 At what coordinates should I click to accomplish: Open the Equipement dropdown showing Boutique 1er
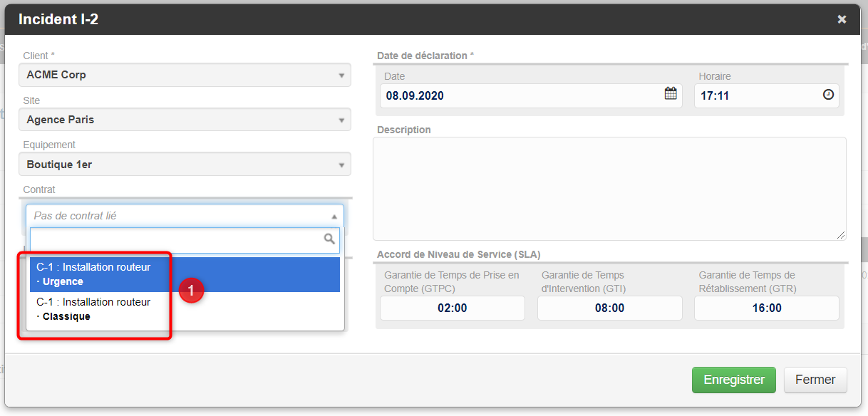tap(185, 165)
